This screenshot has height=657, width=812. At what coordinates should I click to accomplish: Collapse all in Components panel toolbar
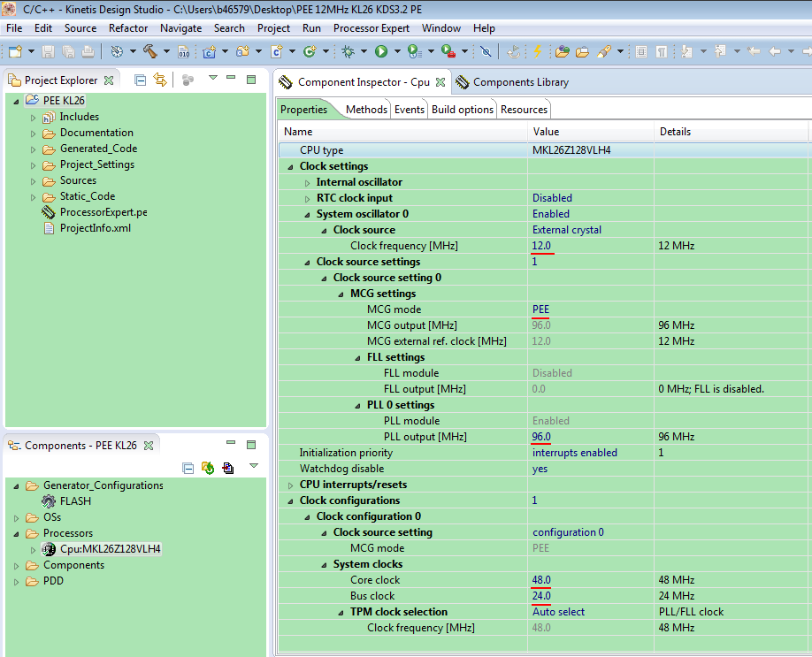click(188, 468)
